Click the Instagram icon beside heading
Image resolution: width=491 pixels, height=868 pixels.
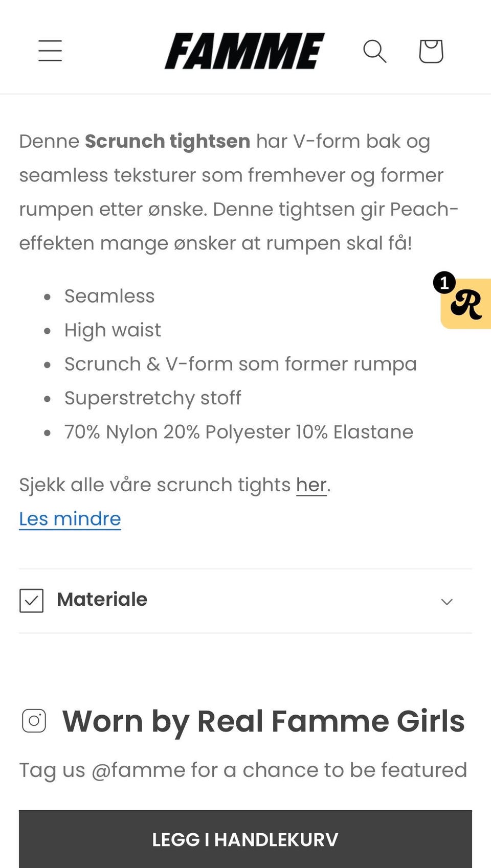(34, 721)
